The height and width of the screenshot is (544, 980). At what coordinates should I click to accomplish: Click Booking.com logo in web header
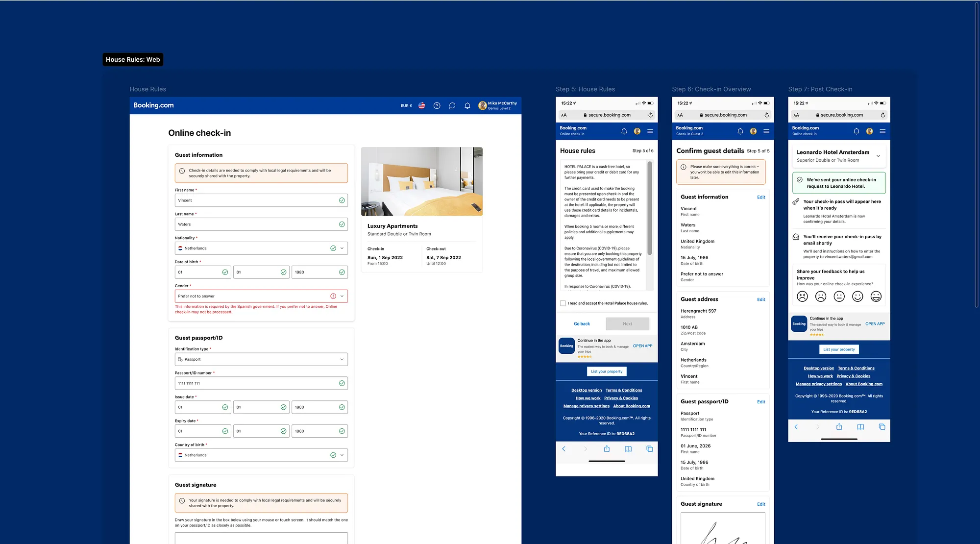[153, 105]
